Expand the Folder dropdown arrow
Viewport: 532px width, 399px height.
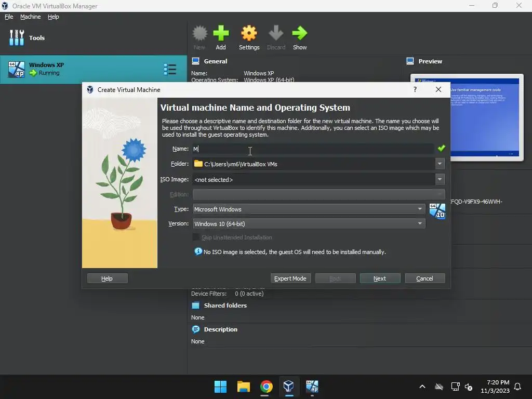coord(440,164)
